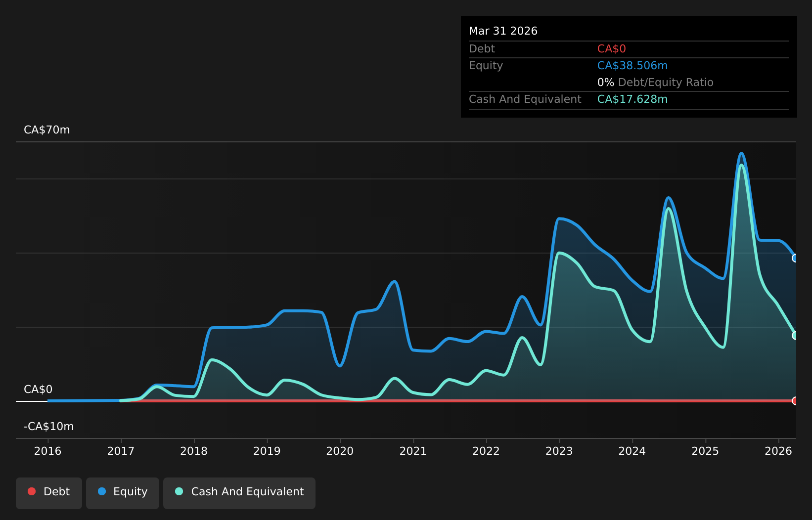Click the CA$0 y-axis label
Viewport: 812px width, 520px height.
pos(38,390)
